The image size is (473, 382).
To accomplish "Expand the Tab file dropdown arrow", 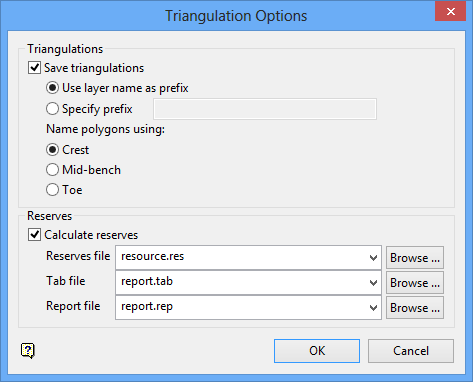I will (373, 283).
